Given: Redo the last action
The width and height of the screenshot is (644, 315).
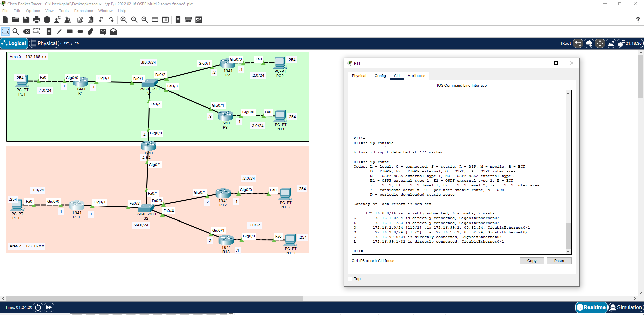Looking at the screenshot, I should [111, 20].
